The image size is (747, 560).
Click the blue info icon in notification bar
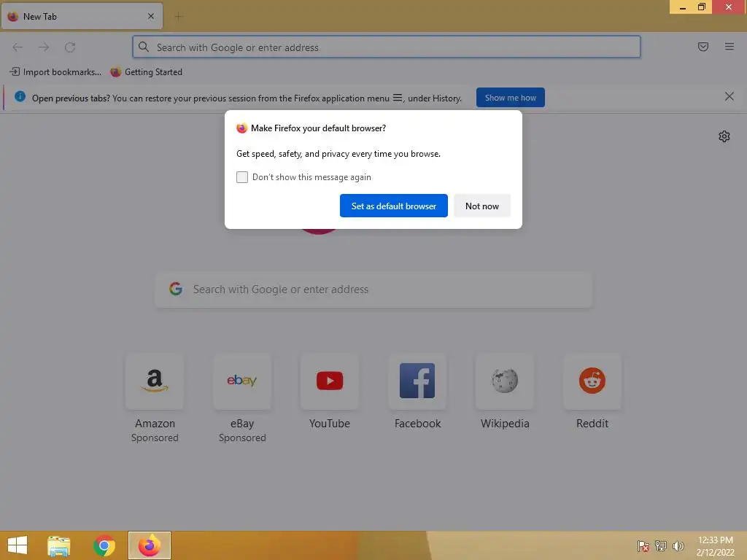click(x=20, y=97)
